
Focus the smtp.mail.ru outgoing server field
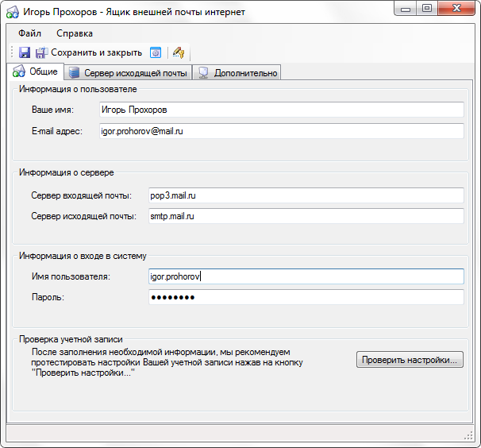(306, 216)
